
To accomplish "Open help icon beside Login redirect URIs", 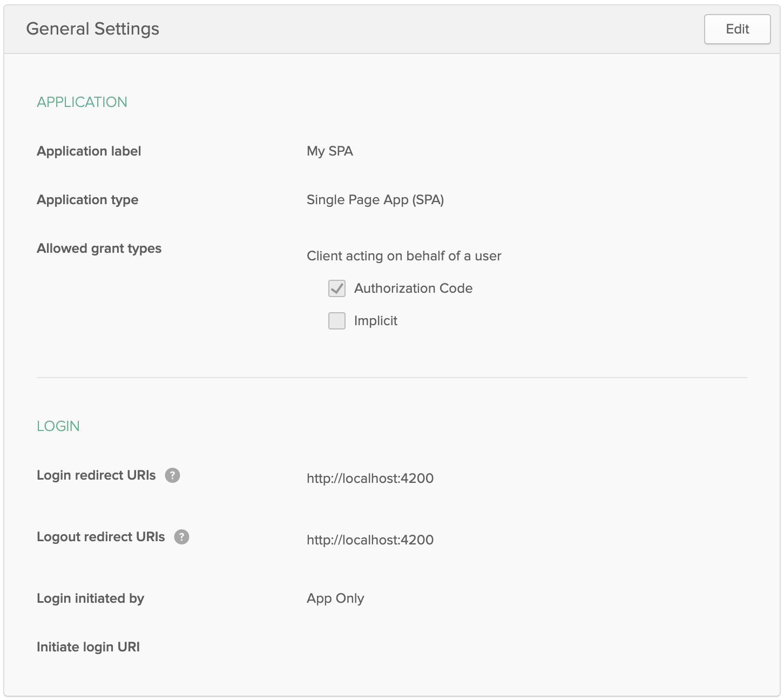I will click(x=172, y=475).
